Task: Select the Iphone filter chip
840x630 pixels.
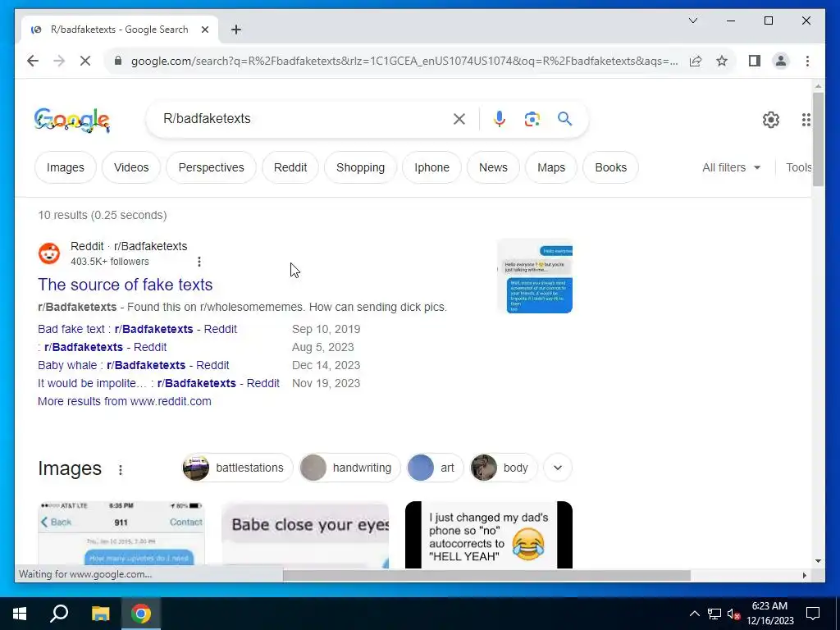Action: click(x=431, y=167)
